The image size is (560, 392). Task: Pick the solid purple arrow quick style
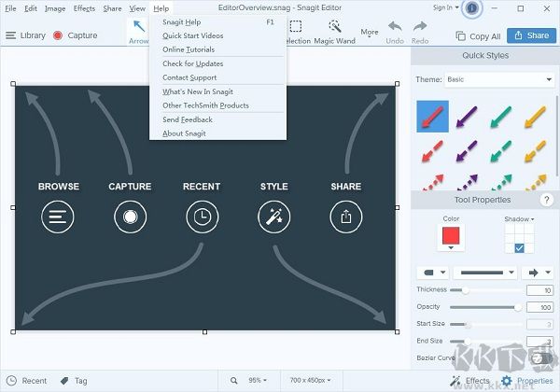tap(467, 117)
